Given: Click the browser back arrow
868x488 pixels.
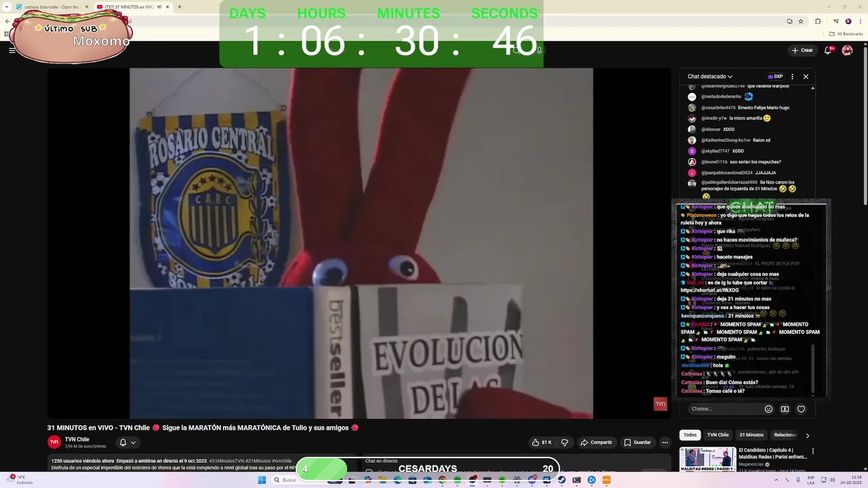Looking at the screenshot, I should 7,21.
